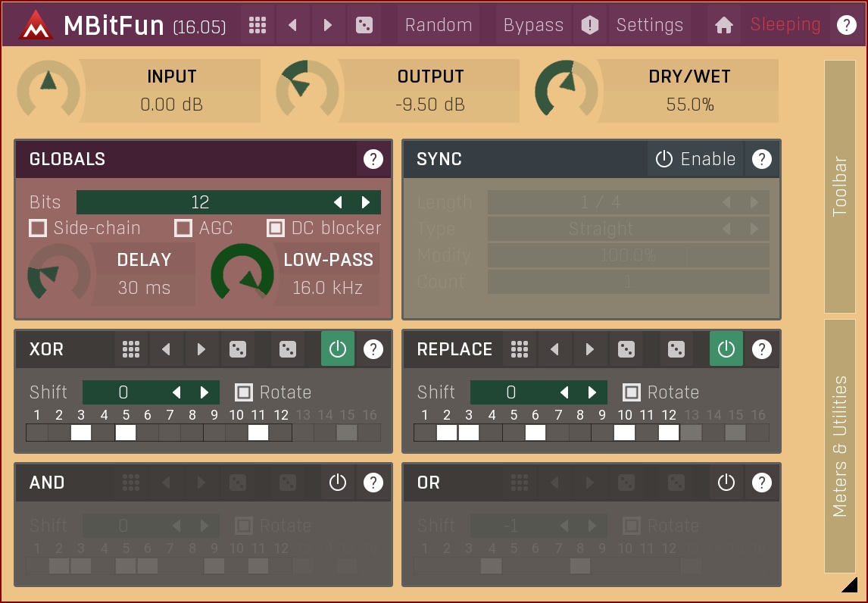Load the previous global preset
Image resolution: width=868 pixels, height=603 pixels.
point(292,25)
